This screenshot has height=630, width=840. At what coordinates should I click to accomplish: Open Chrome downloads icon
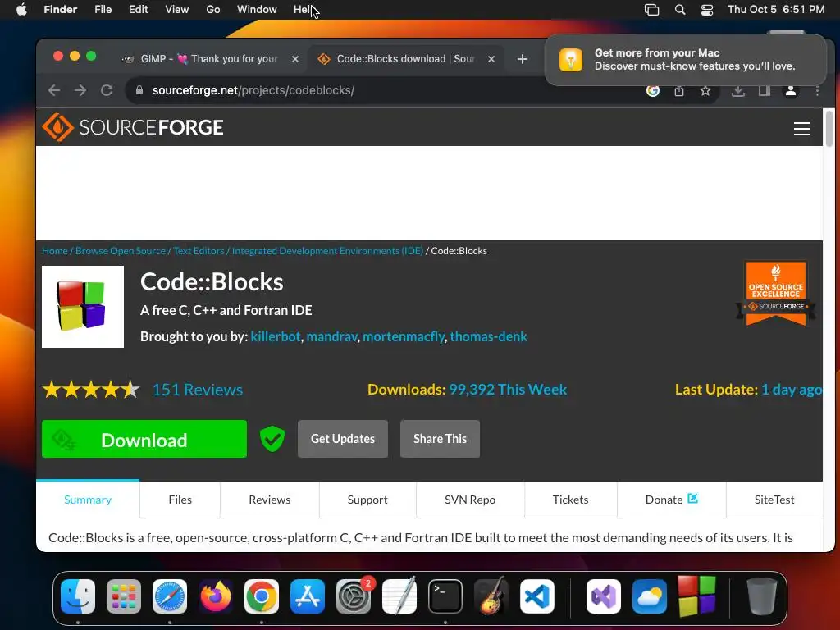point(738,90)
